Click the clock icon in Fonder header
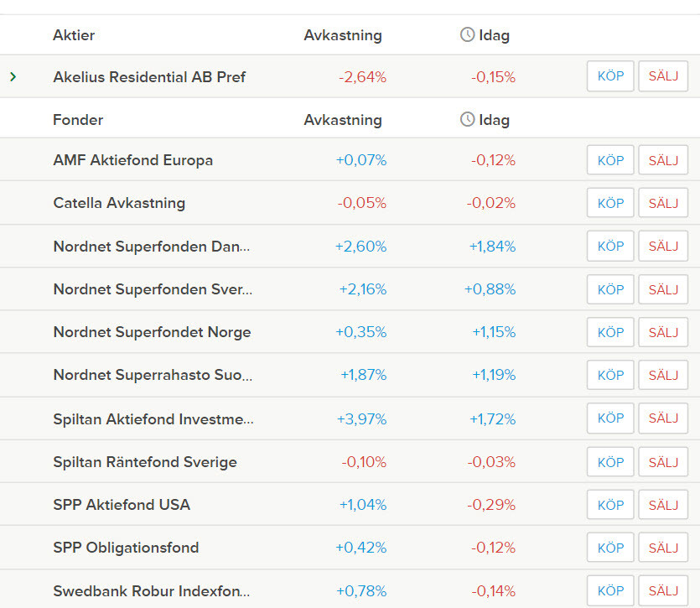 click(467, 120)
